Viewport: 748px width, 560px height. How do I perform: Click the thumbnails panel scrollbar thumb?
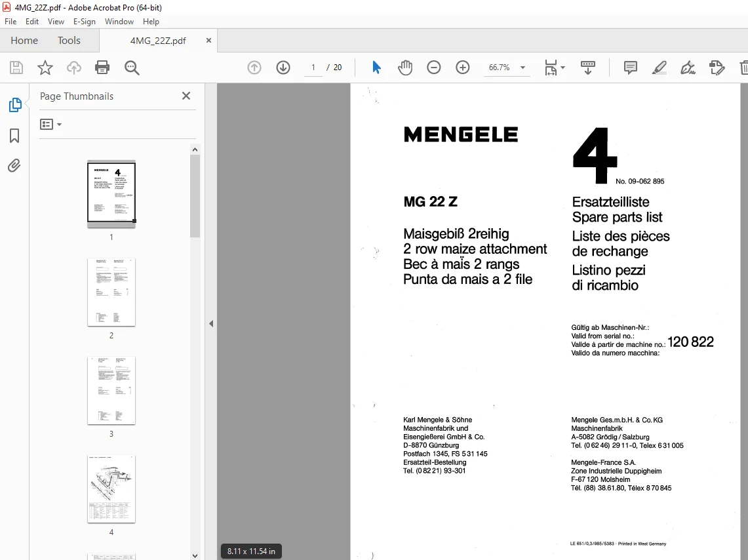pyautogui.click(x=195, y=195)
